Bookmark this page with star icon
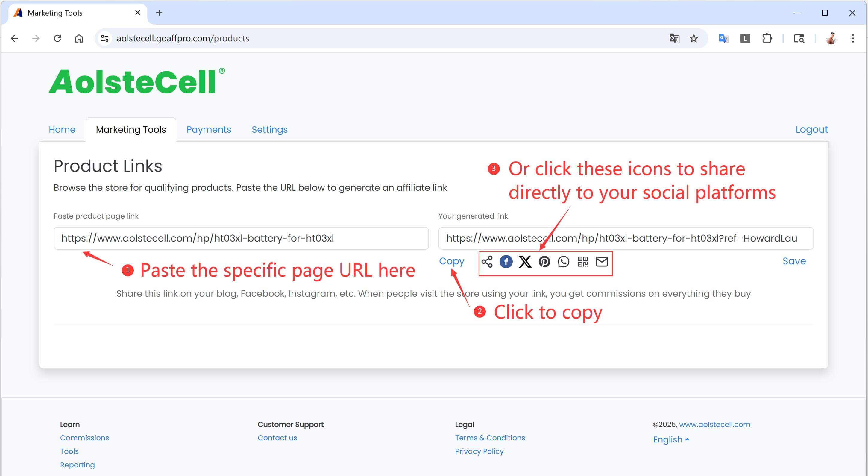The height and width of the screenshot is (476, 868). pyautogui.click(x=694, y=38)
